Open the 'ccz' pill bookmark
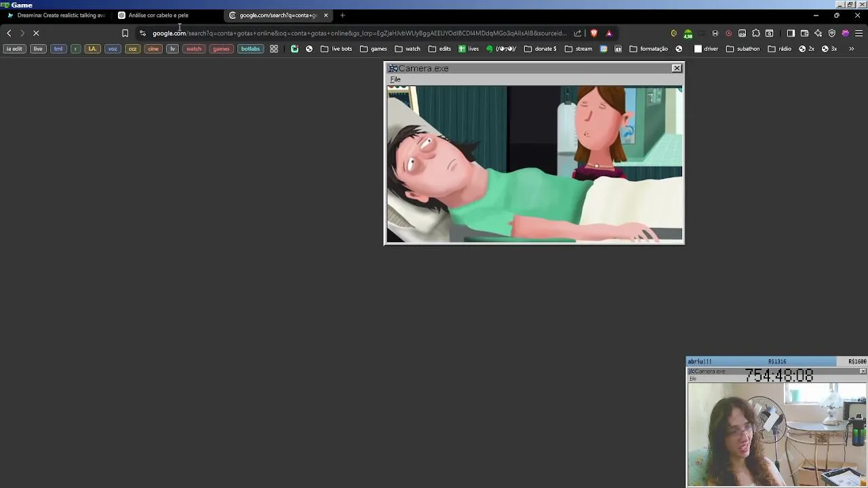Viewport: 868px width, 488px height. [x=133, y=49]
